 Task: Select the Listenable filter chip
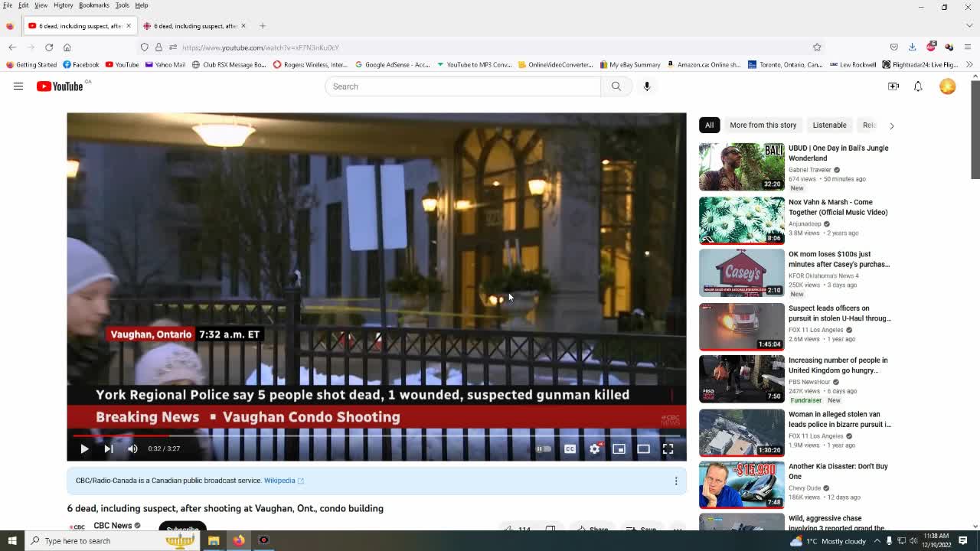829,125
